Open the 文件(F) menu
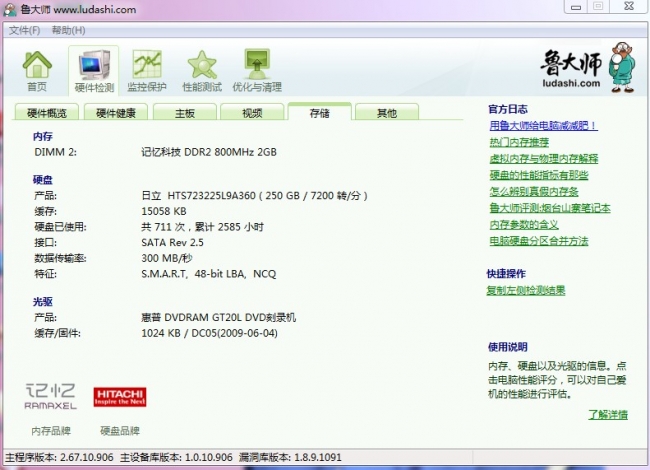Viewport: 650px width, 470px height. 24,30
